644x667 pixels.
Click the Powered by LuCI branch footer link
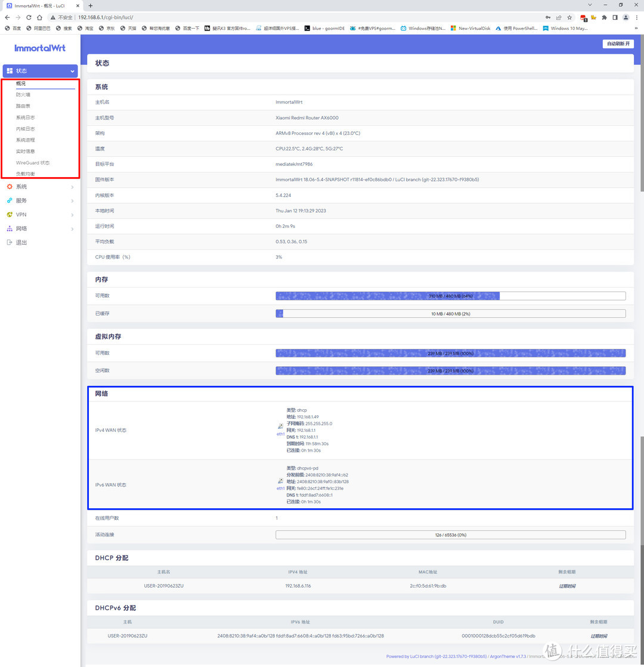pos(436,656)
